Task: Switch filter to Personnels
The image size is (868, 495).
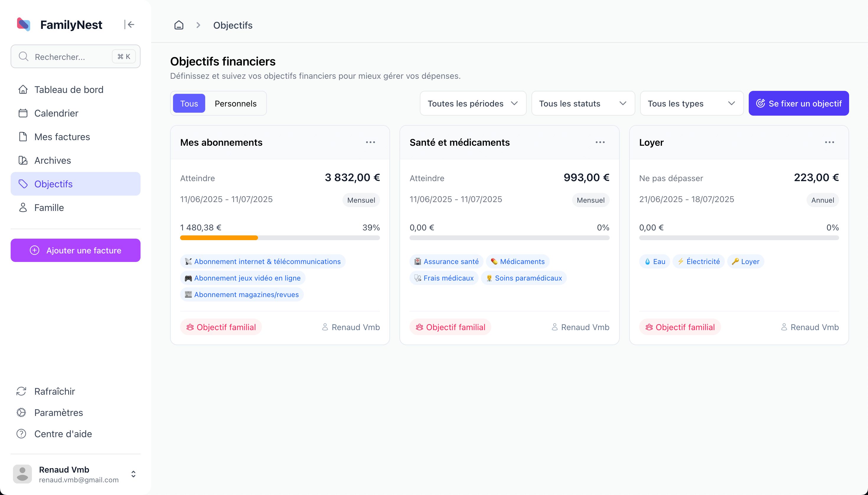Action: [x=236, y=103]
